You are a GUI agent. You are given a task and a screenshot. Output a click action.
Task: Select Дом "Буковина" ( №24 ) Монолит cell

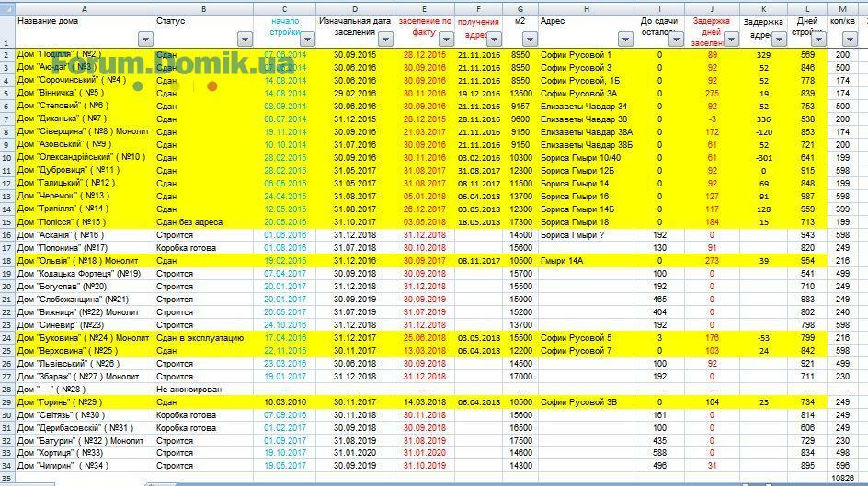85,338
